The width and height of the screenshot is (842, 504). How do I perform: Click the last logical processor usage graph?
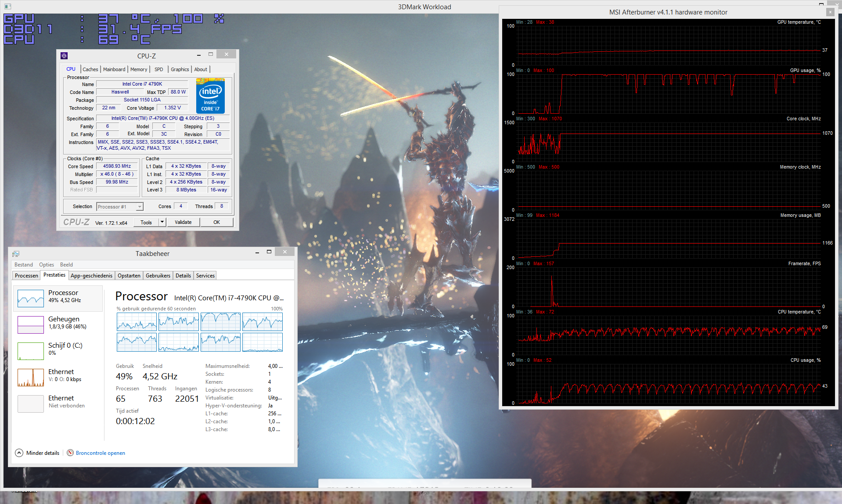click(263, 342)
